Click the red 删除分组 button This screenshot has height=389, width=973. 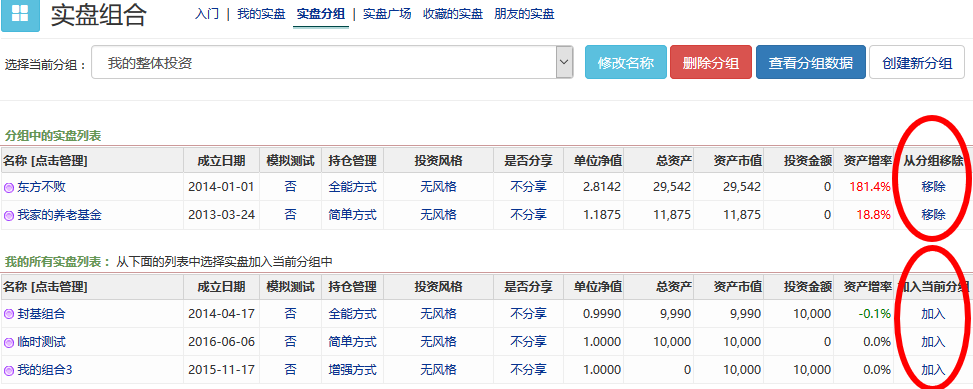click(x=711, y=62)
